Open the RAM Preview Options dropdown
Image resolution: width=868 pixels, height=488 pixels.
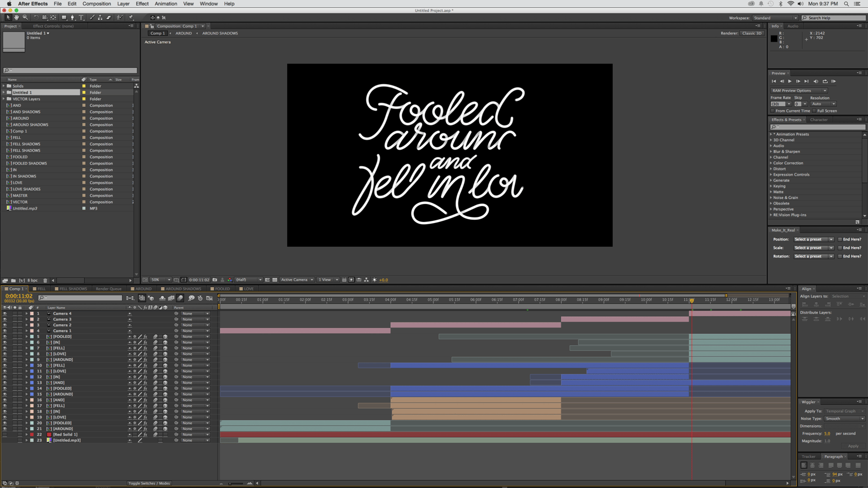click(x=798, y=90)
